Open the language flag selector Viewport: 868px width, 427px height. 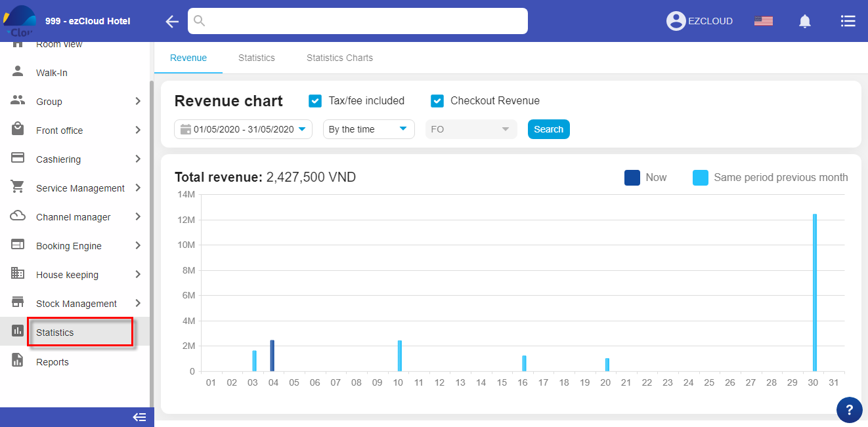click(763, 21)
